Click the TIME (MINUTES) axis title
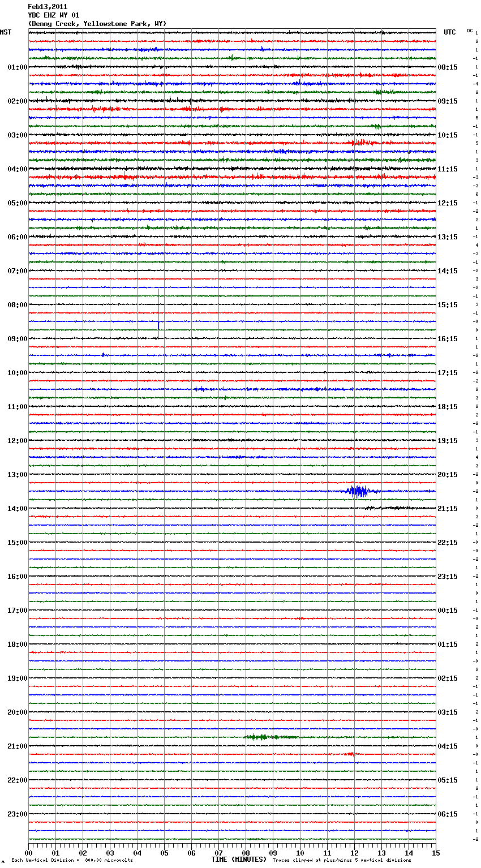The width and height of the screenshot is (481, 868). [239, 860]
